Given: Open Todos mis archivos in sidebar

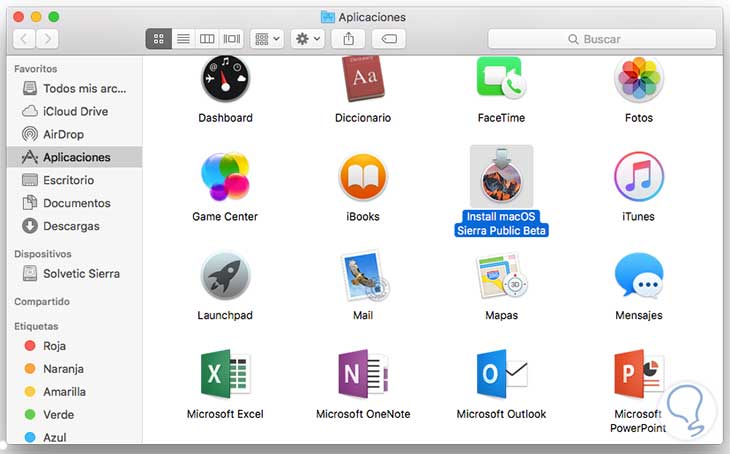Looking at the screenshot, I should coord(74,88).
